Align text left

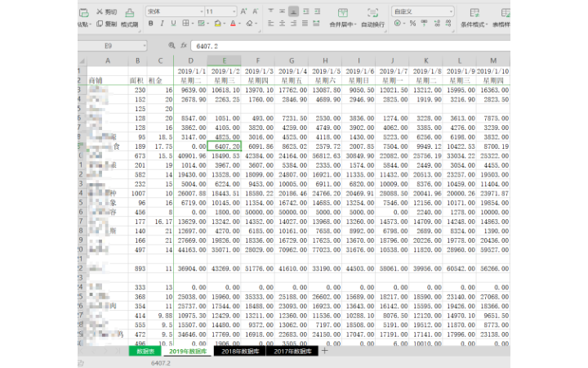click(x=271, y=24)
